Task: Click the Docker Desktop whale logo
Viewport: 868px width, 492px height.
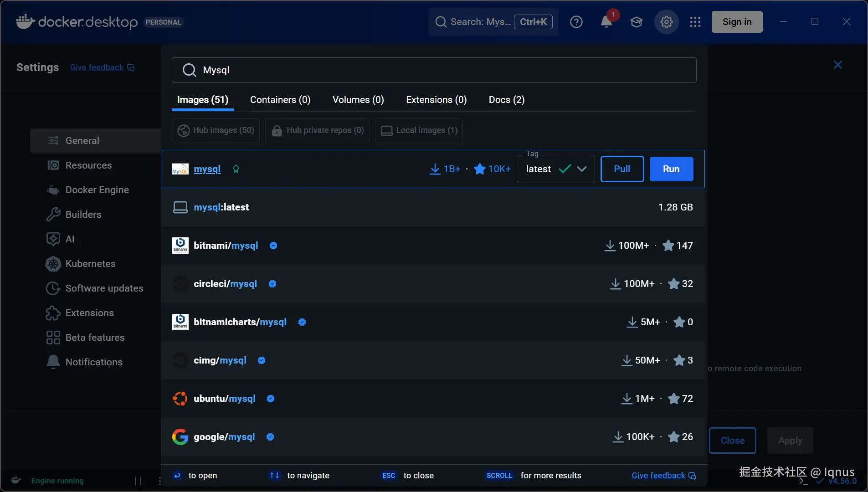Action: 26,21
